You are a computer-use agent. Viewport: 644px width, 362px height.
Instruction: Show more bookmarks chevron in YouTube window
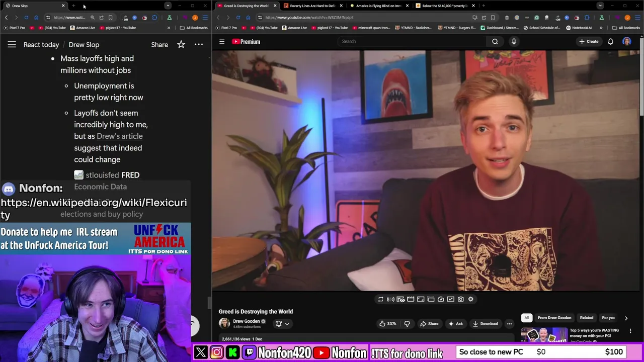(601, 28)
